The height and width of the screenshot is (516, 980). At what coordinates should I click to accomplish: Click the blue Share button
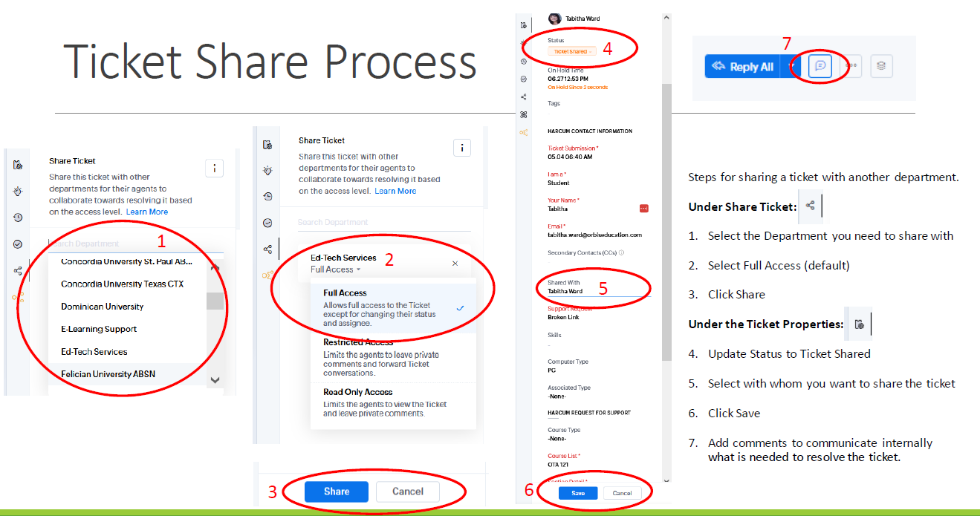coord(337,491)
